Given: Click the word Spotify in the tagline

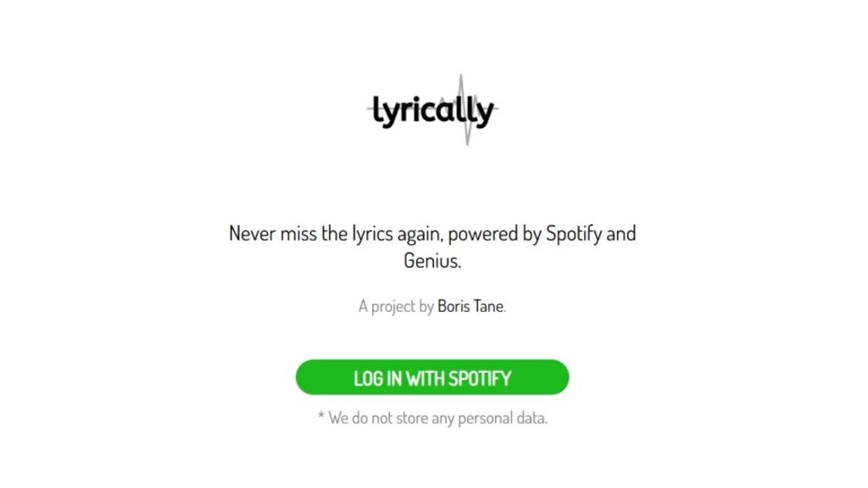Looking at the screenshot, I should [x=574, y=234].
